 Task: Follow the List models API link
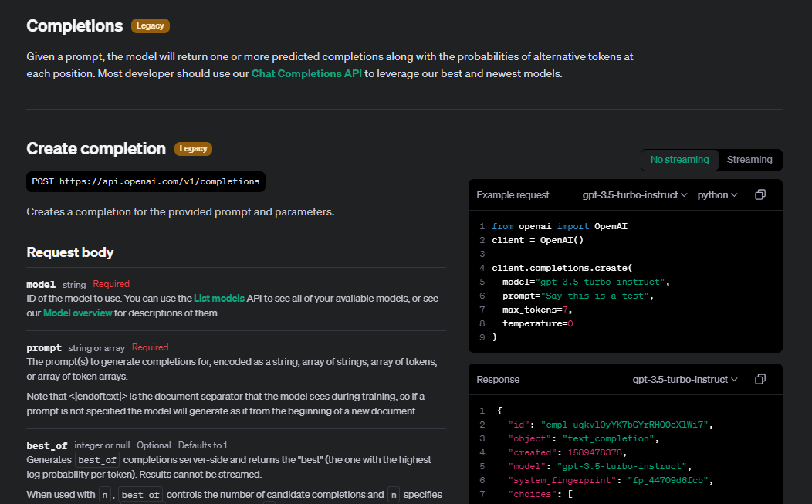point(219,298)
